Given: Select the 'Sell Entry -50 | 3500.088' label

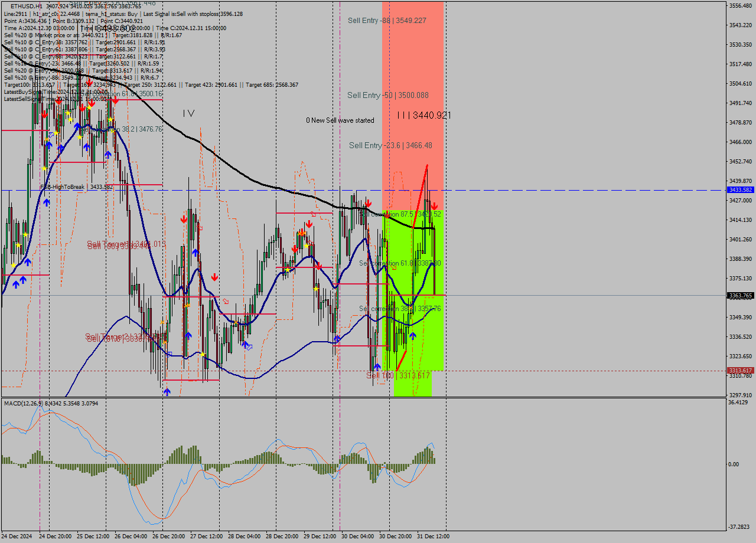Looking at the screenshot, I should coord(388,95).
